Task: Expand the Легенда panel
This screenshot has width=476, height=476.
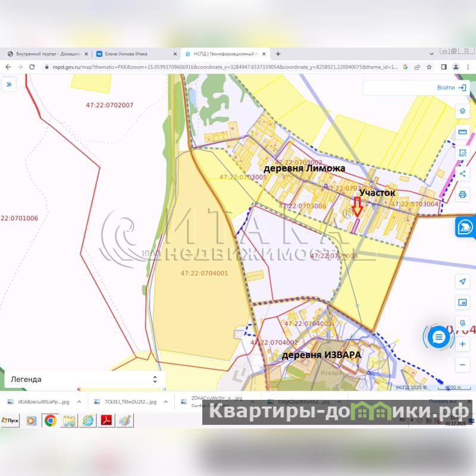Action: [x=155, y=379]
